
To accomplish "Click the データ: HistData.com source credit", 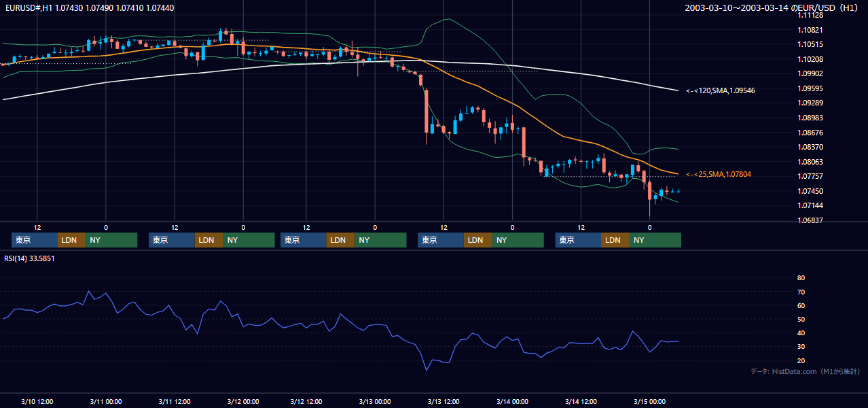I will tap(806, 371).
